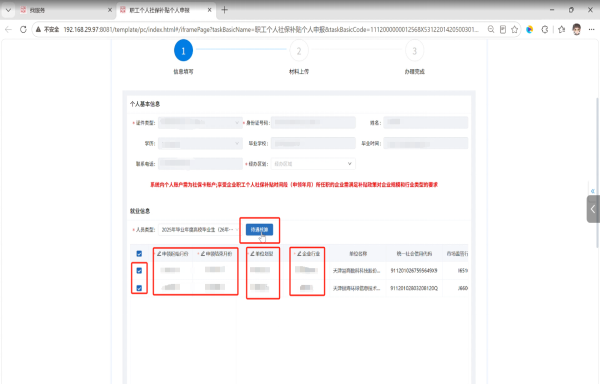600x384 pixels.
Task: Click first row 单位划型 cell
Action: (260, 270)
